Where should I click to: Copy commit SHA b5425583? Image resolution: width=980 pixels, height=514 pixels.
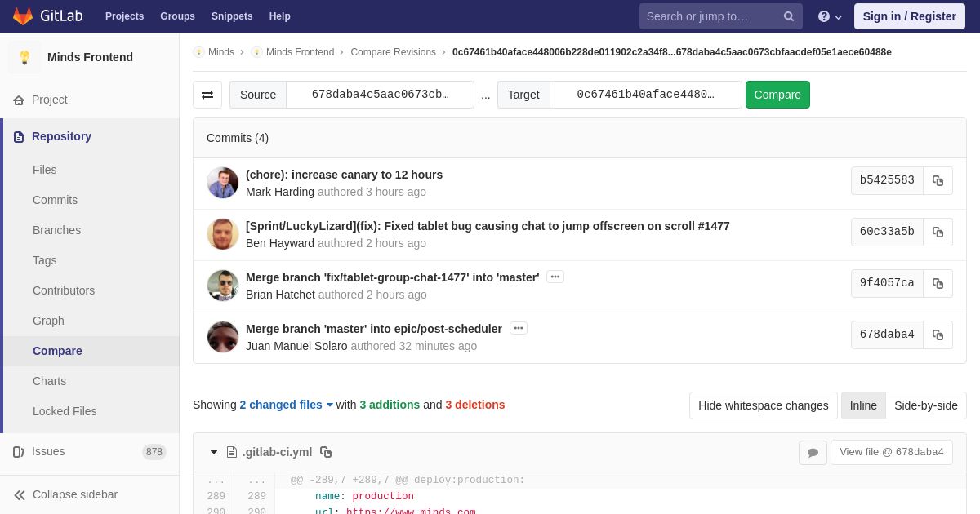click(x=938, y=180)
